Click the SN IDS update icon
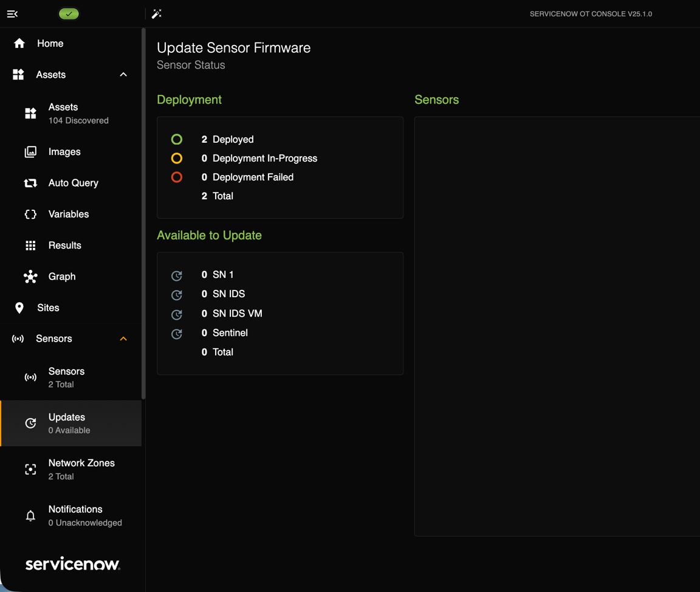The image size is (700, 592). (x=177, y=295)
